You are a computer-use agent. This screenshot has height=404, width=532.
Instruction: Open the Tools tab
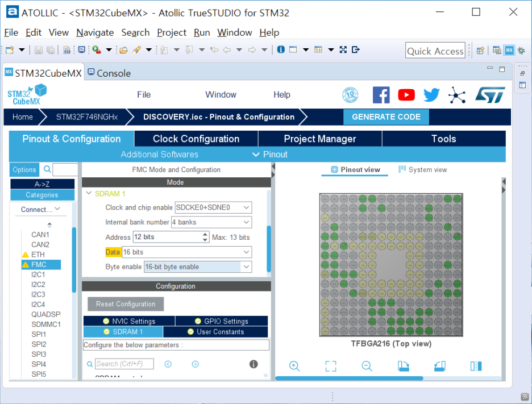click(x=444, y=139)
